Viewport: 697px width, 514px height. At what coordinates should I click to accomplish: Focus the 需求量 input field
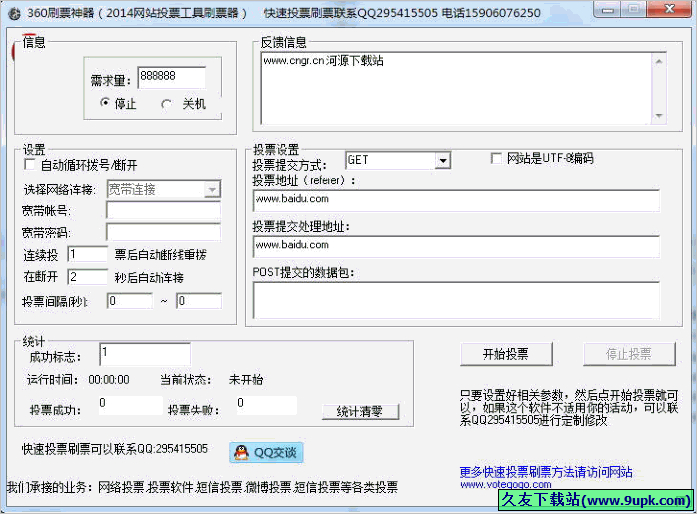[172, 77]
